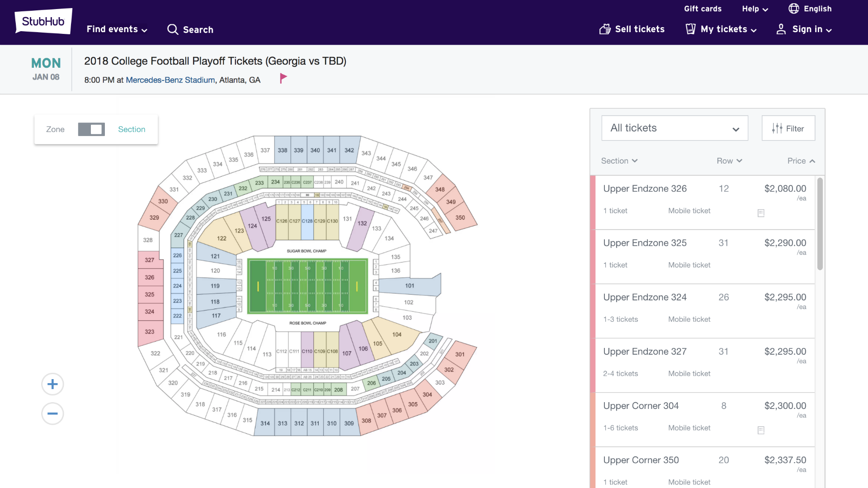The width and height of the screenshot is (868, 488).
Task: Open the Help menu
Action: 755,9
